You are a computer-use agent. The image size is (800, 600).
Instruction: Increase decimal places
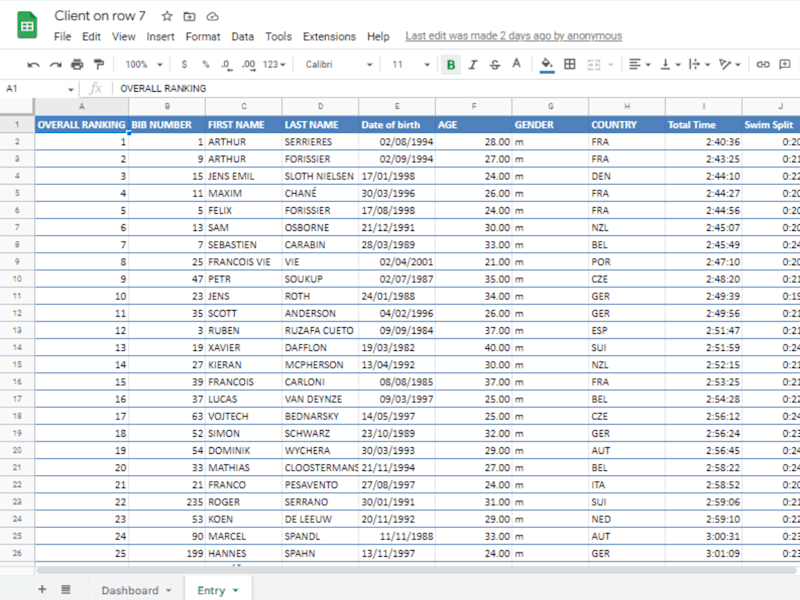pyautogui.click(x=248, y=65)
